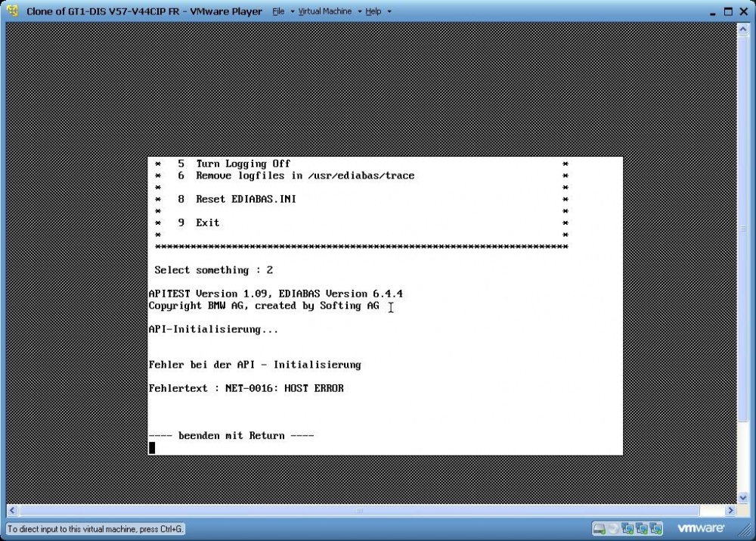Viewport: 756px width, 541px height.
Task: Click the 'APITEST Version 1.09' line
Action: tap(276, 294)
